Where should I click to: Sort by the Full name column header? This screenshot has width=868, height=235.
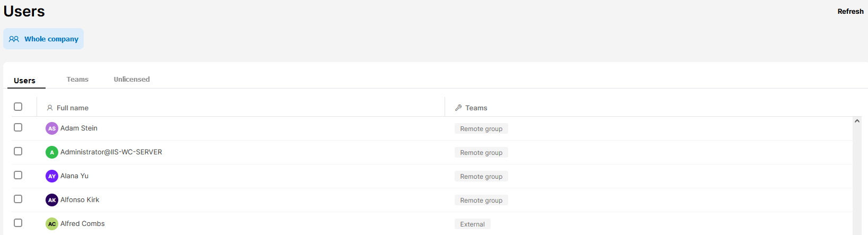73,108
